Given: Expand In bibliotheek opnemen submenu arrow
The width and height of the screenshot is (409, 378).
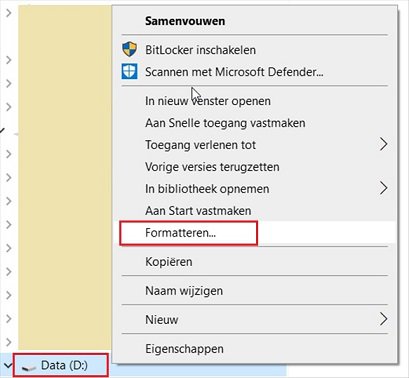Looking at the screenshot, I should point(384,188).
